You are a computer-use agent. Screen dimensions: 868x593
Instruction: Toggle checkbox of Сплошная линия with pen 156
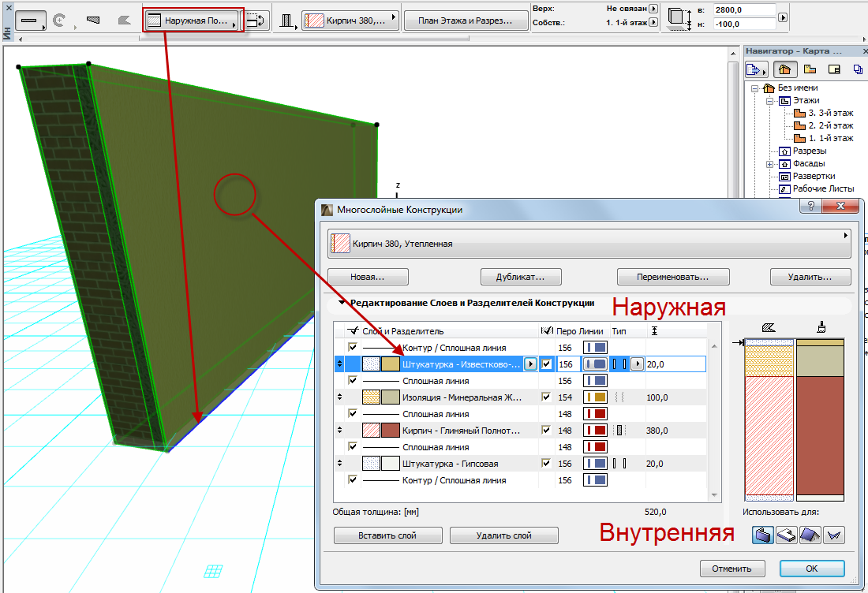tap(353, 380)
